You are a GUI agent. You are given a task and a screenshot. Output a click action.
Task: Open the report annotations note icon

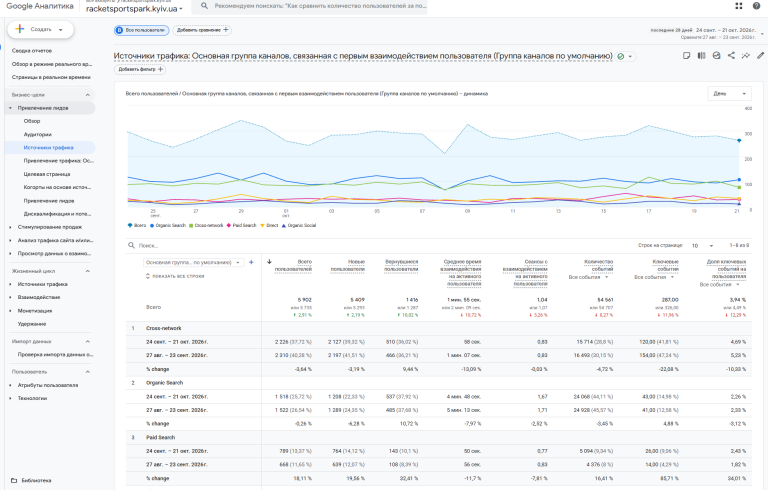[687, 56]
